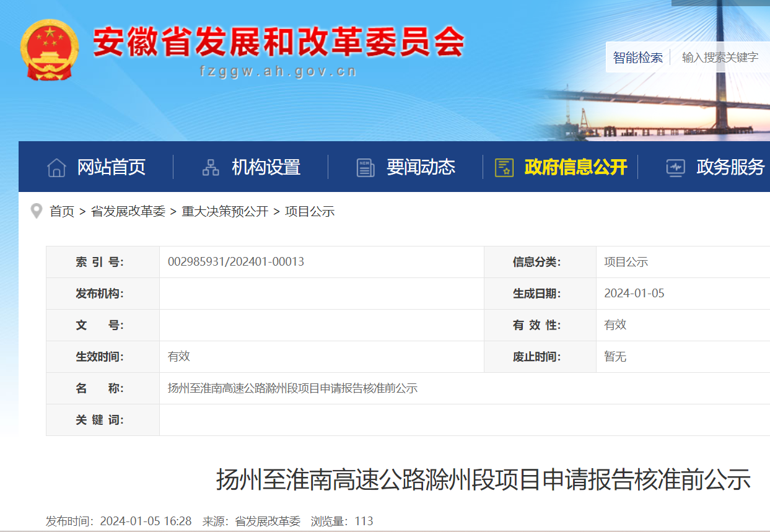Image resolution: width=770 pixels, height=532 pixels.
Task: Click the monitor icon beside 政务服务
Action: pyautogui.click(x=675, y=167)
